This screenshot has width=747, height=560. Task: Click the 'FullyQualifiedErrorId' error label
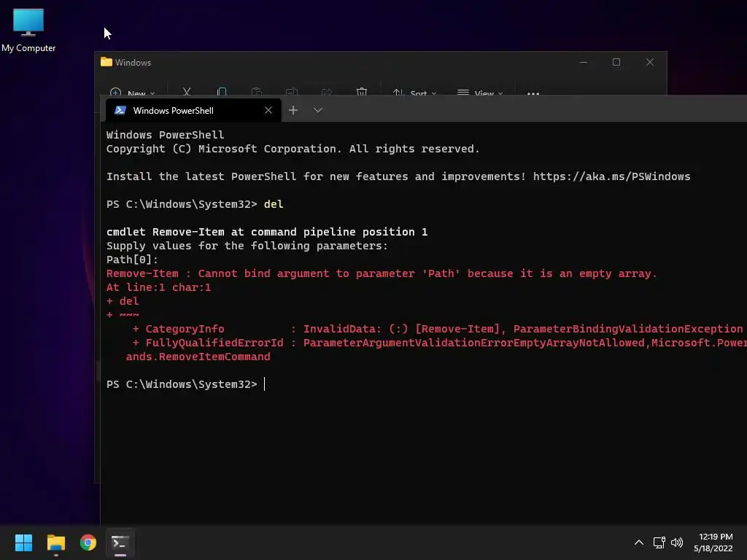point(214,343)
